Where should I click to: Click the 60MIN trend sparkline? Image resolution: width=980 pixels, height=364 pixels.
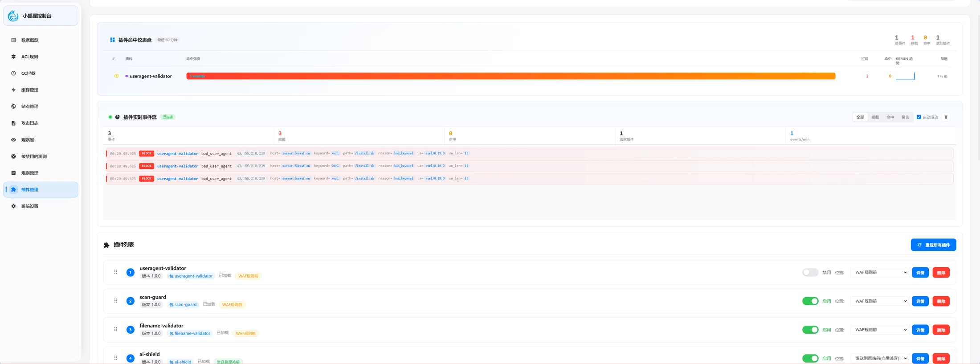905,76
